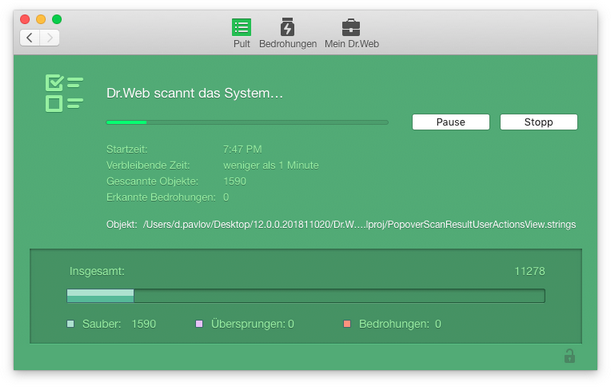Screen dimensions: 611x387
Task: Click the padlock icon at bottom right
Action: pyautogui.click(x=569, y=356)
